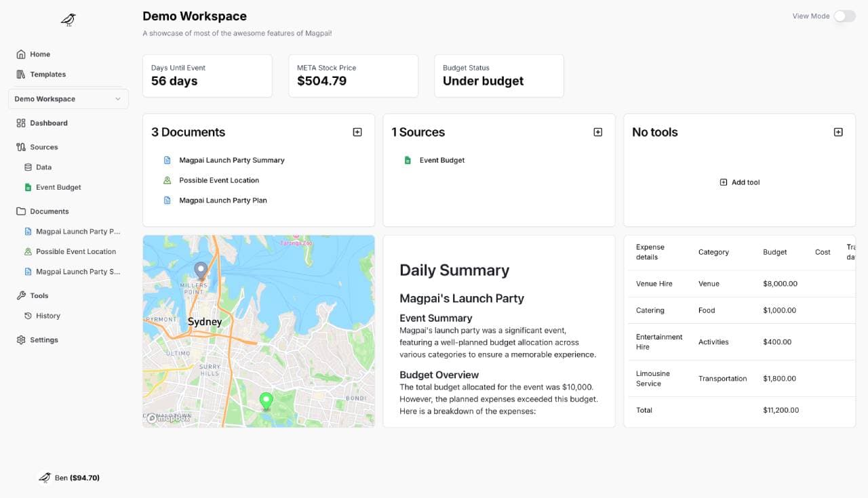Select the green map pin on the map
Viewport: 868px width, 498px height.
[267, 401]
